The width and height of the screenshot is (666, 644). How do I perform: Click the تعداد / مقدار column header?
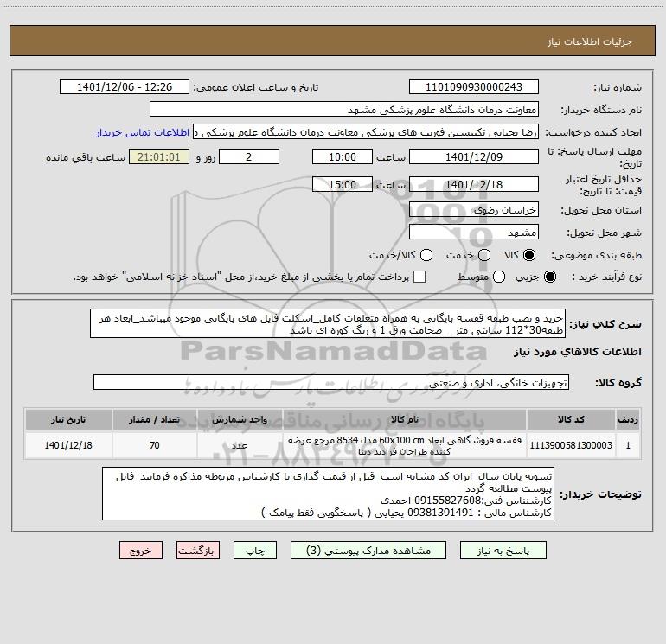[154, 419]
